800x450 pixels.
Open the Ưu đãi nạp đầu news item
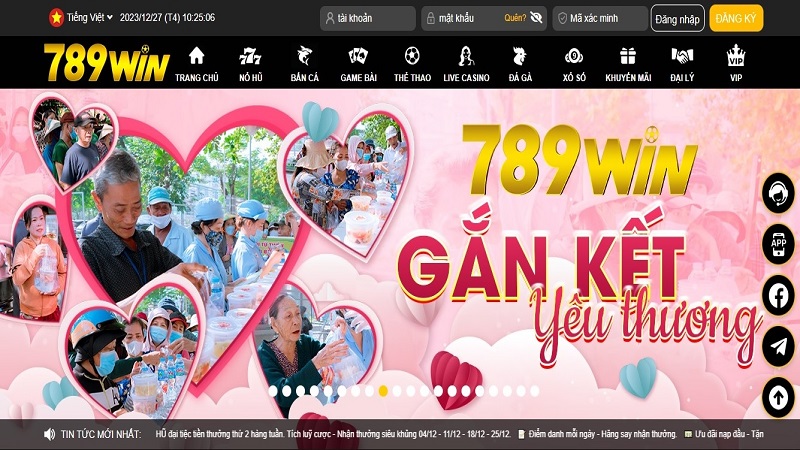pos(724,434)
